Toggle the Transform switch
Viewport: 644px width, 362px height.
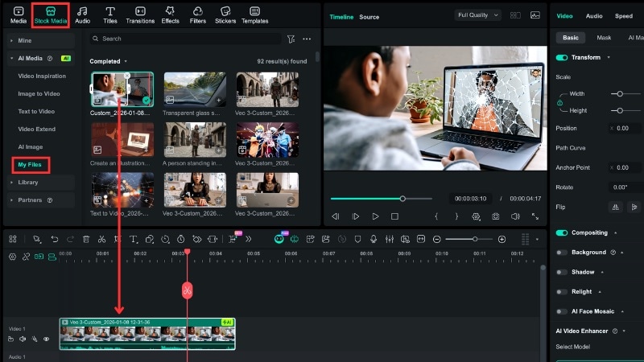click(561, 57)
